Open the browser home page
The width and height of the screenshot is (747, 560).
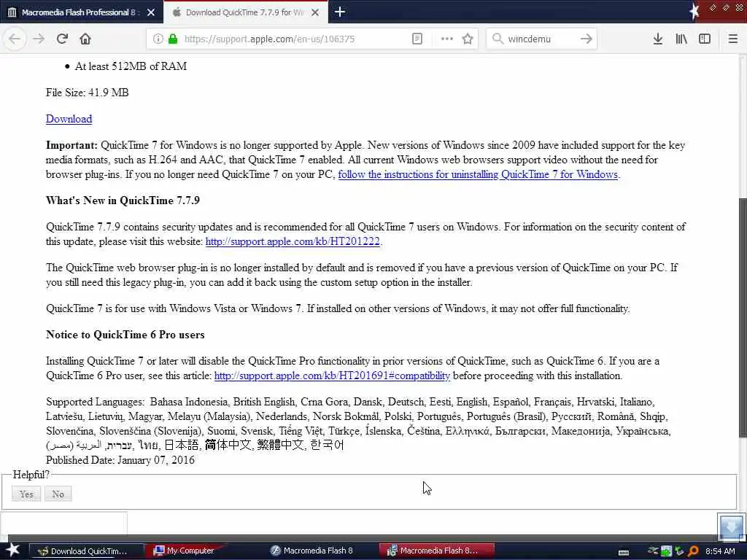point(85,39)
